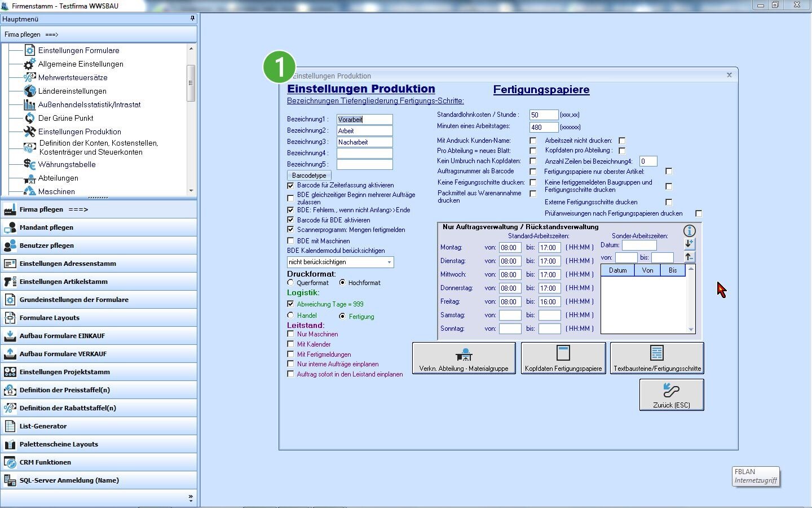Expand the Hauptmenü overflow chevron at bottom
The height and width of the screenshot is (508, 812).
point(191,498)
